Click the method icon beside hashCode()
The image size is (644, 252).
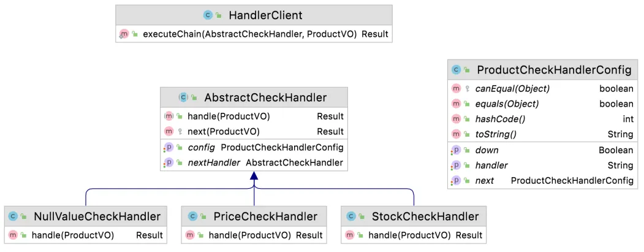(456, 119)
